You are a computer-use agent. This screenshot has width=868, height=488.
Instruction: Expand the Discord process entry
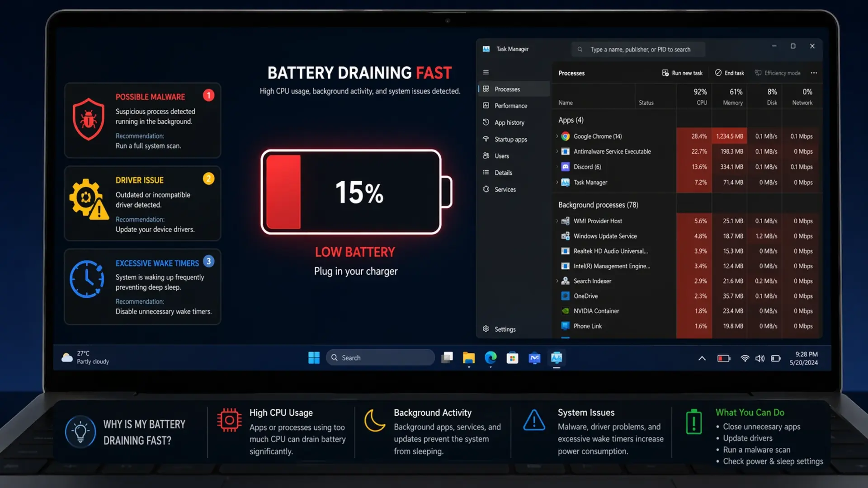point(557,167)
